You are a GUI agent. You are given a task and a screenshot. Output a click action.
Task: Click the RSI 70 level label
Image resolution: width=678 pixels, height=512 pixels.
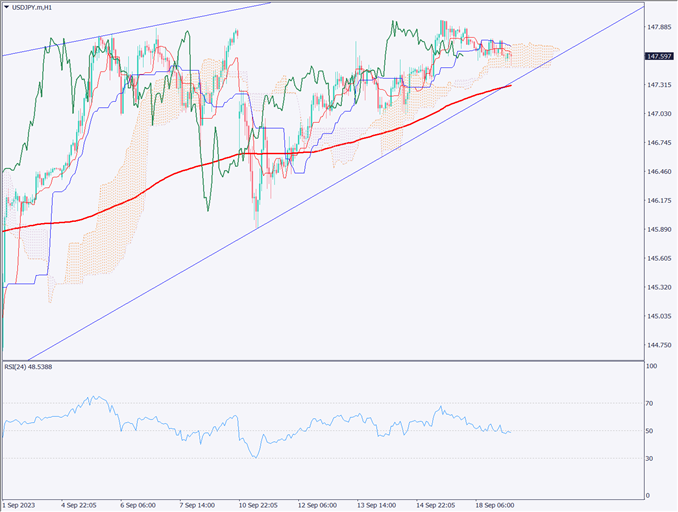[x=652, y=403]
